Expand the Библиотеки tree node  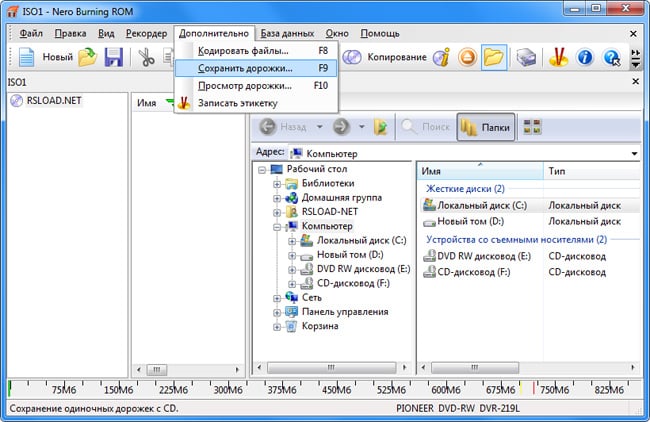pos(277,184)
